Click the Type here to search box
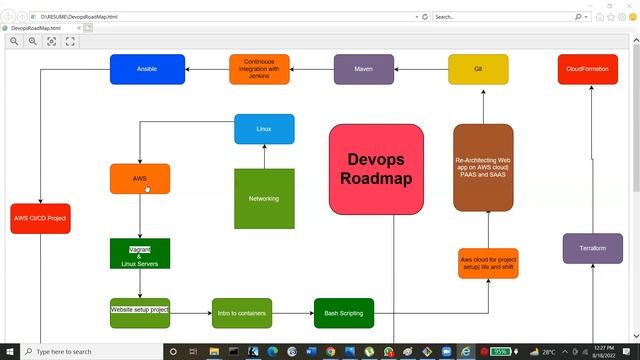Image resolution: width=640 pixels, height=360 pixels. click(92, 351)
